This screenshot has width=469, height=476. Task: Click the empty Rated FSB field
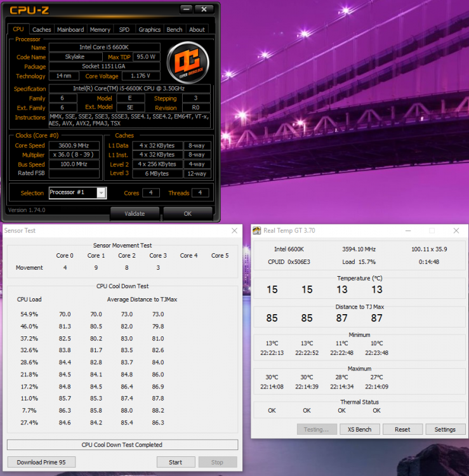tap(74, 174)
